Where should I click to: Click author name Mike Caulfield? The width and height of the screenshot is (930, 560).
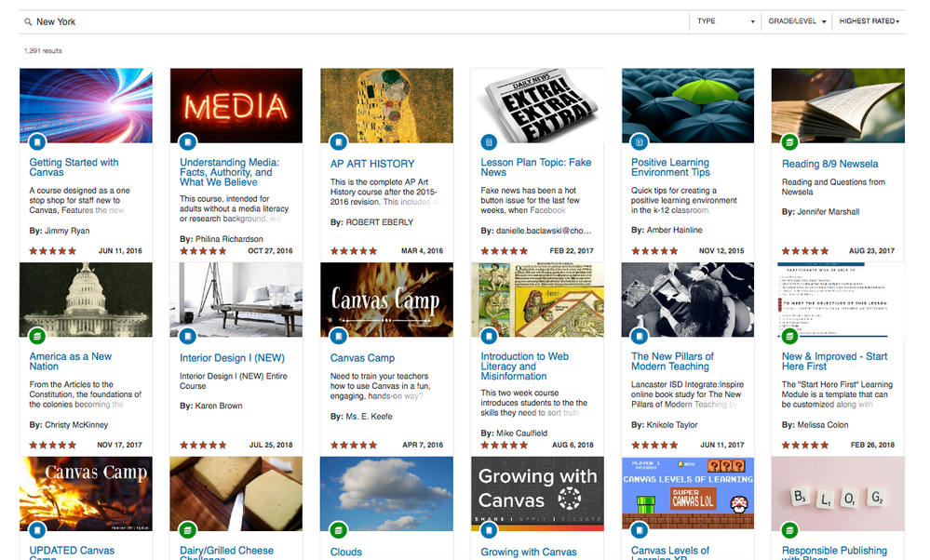tap(522, 433)
